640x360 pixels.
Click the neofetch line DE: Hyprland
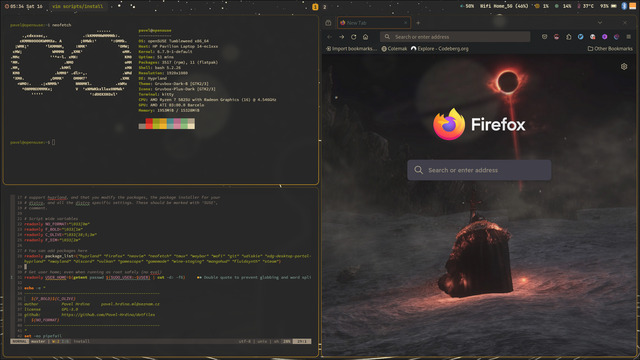click(x=153, y=78)
